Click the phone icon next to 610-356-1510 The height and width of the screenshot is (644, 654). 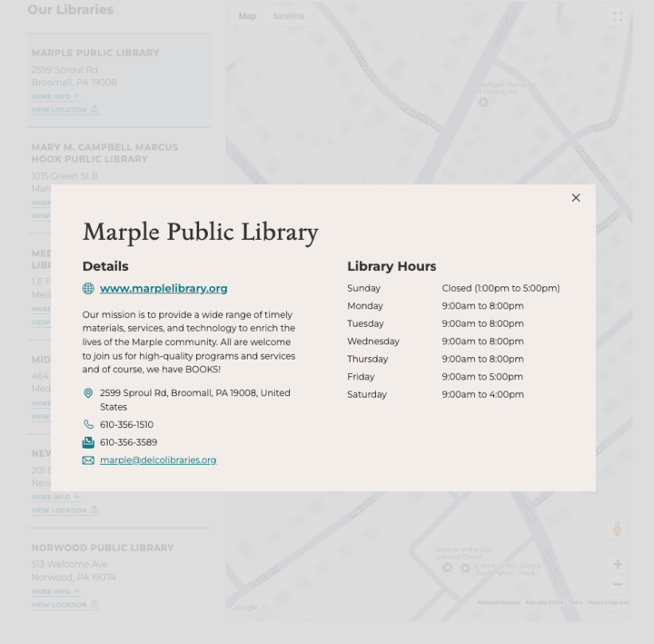click(88, 424)
